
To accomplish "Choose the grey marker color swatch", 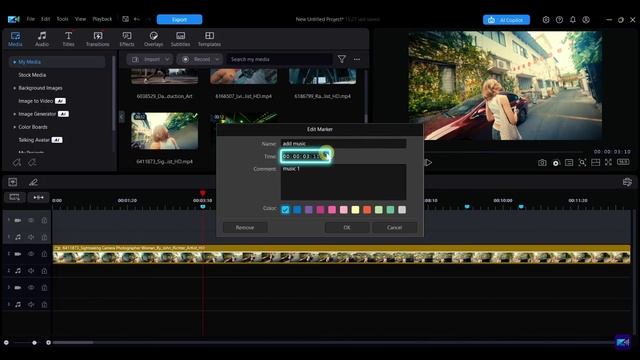I will (402, 210).
